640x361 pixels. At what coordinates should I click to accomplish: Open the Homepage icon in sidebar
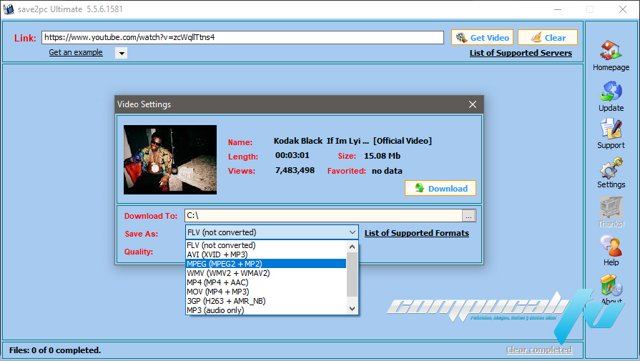pos(611,50)
